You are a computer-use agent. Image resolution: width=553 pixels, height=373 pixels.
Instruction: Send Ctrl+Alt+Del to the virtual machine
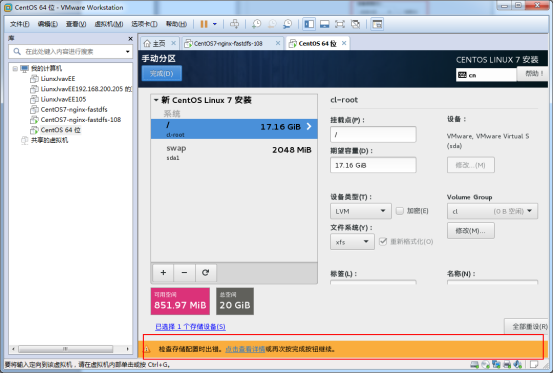234,24
